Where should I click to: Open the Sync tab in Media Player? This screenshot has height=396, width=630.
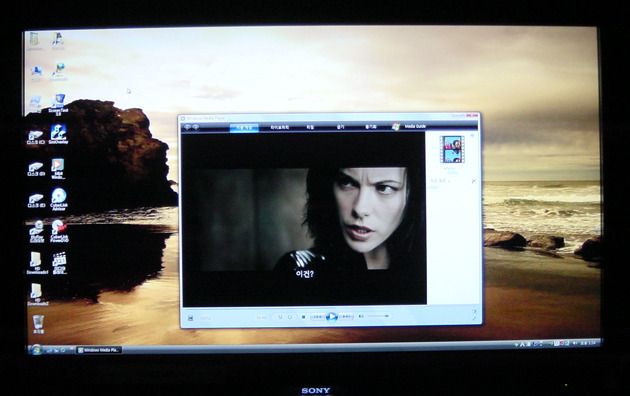click(370, 127)
